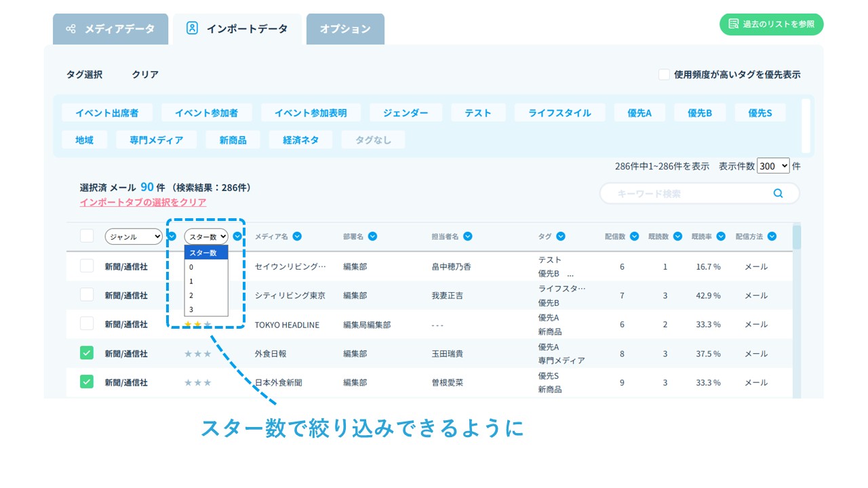868x488 pixels.
Task: Click the sort arrow beside タグ column
Action: click(x=560, y=237)
